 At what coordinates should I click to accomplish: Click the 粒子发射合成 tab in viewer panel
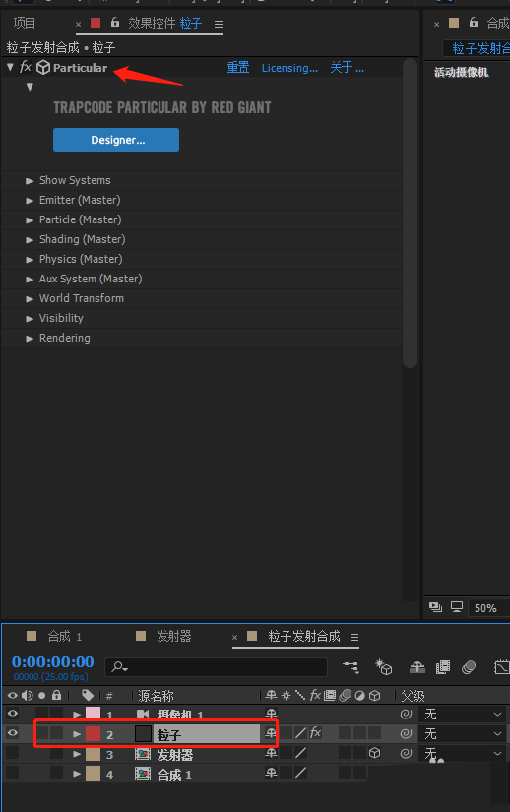(480, 48)
